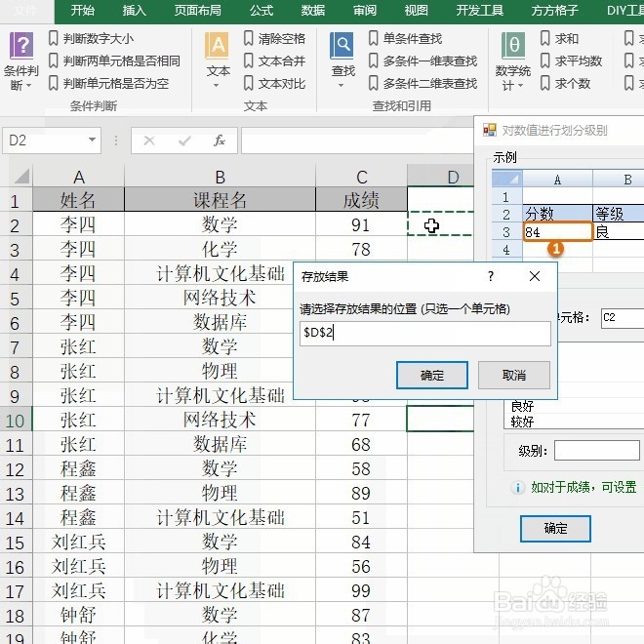
Task: Click the select-all corner triangle of sheet
Action: 21,176
